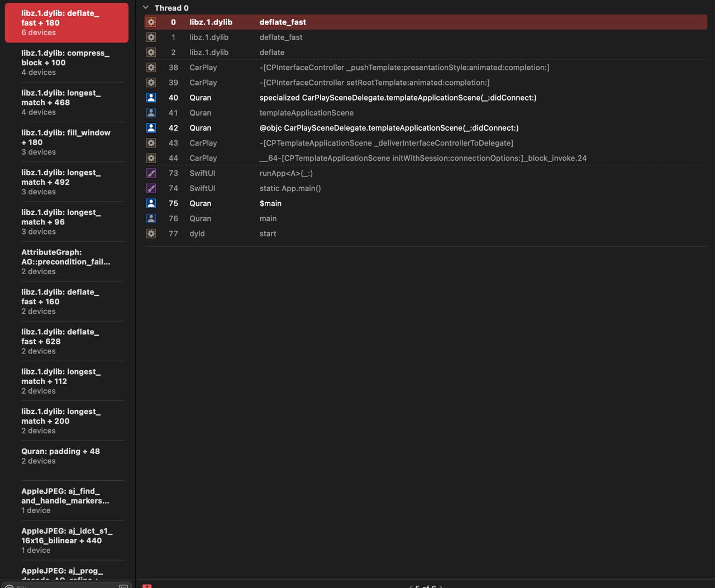
Task: Collapse the Thread 0 disclosure chevron
Action: coord(146,8)
